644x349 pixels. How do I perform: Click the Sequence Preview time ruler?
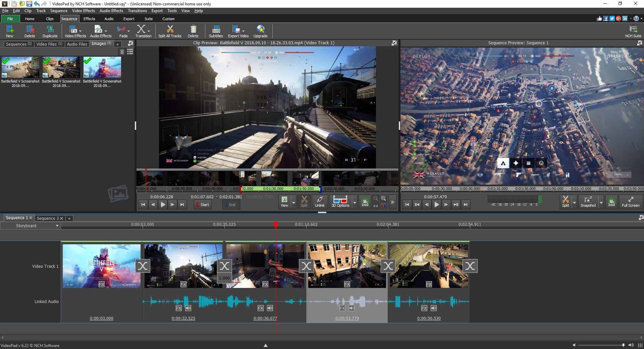click(522, 189)
